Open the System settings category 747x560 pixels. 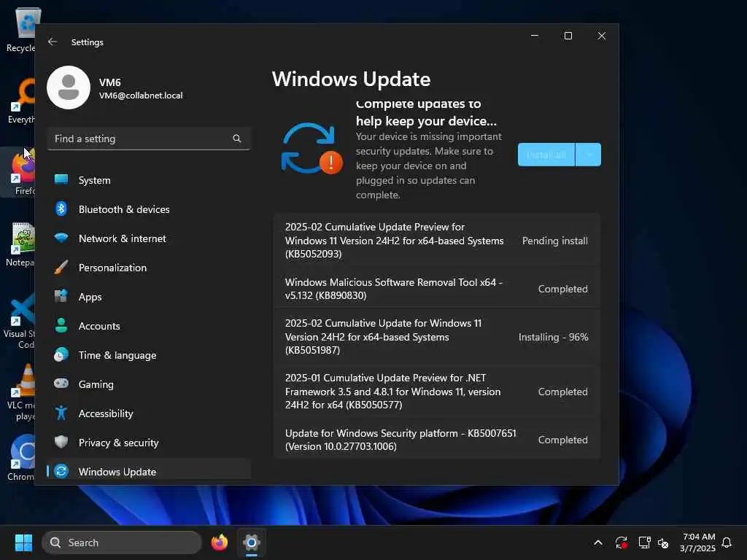point(149,180)
